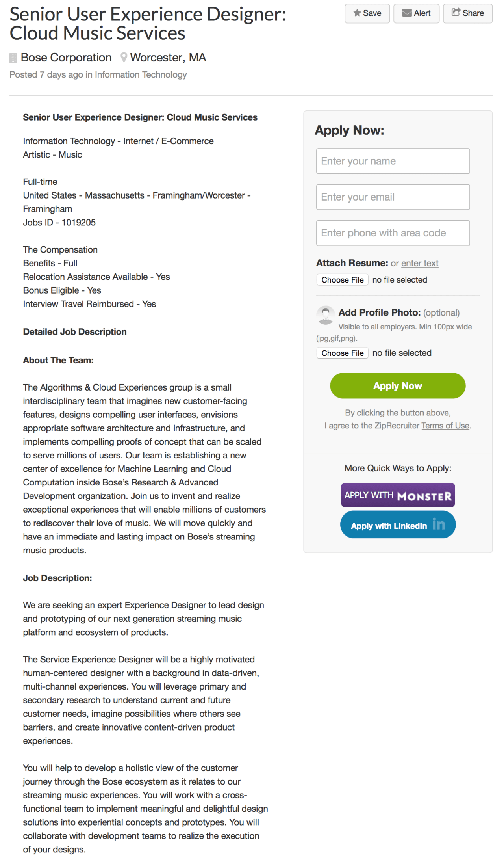Image resolution: width=504 pixels, height=863 pixels.
Task: Click the LinkedIn 'in' logo
Action: tap(439, 524)
